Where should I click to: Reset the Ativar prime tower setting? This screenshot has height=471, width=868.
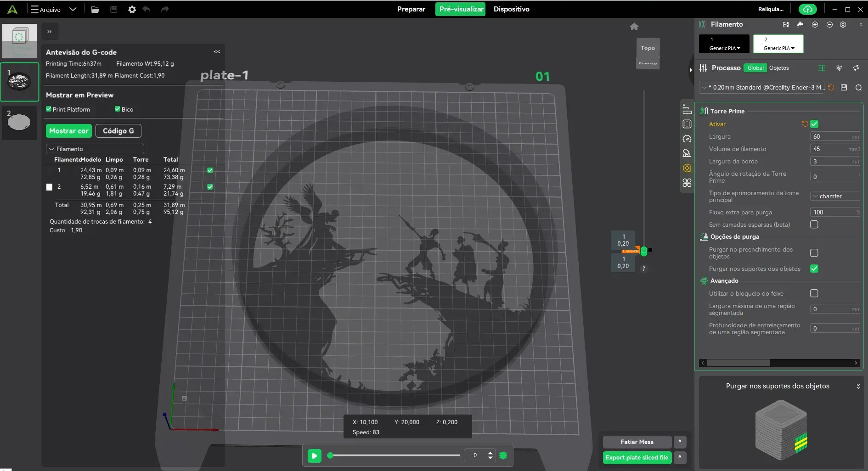point(805,124)
